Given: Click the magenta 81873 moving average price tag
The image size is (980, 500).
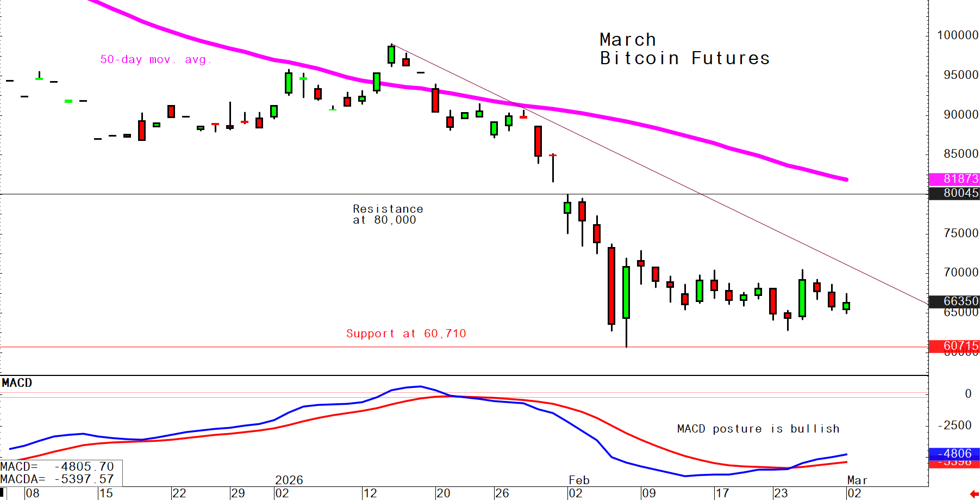Looking at the screenshot, I should coord(954,179).
